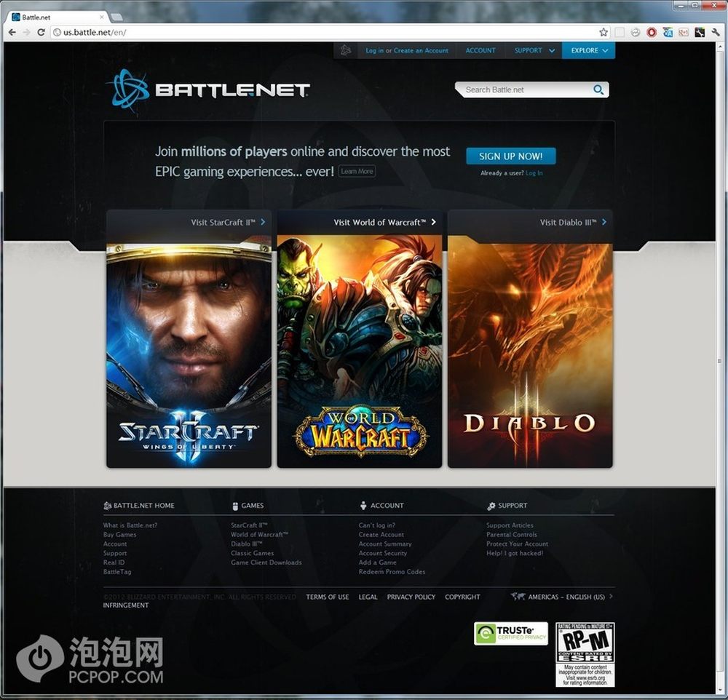This screenshot has width=728, height=700.
Task: Open the ACCOUNT menu item in the top bar
Action: coord(480,50)
